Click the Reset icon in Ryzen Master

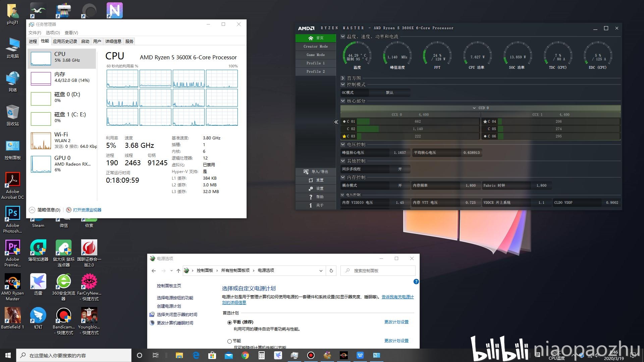pyautogui.click(x=311, y=180)
